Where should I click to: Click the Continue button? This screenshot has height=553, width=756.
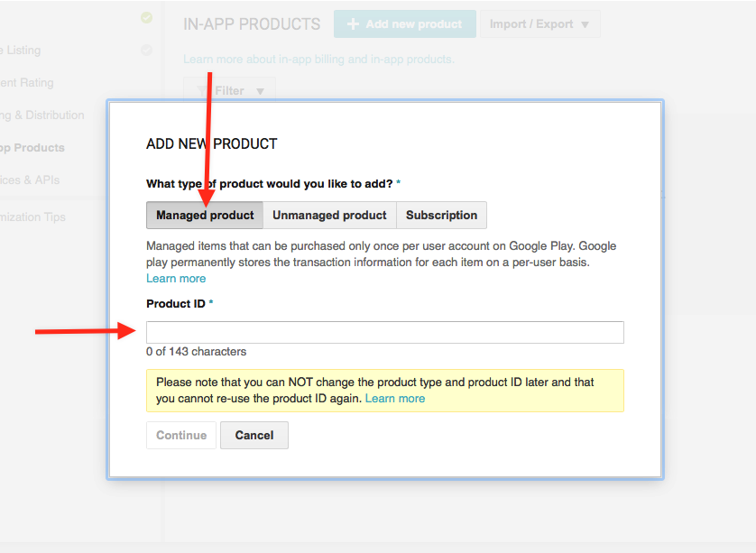coord(181,436)
